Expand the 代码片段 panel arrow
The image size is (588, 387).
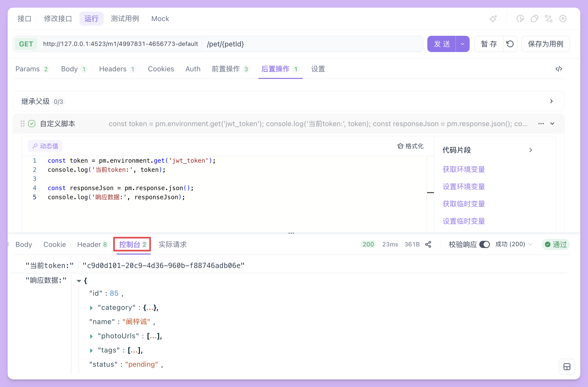point(531,150)
